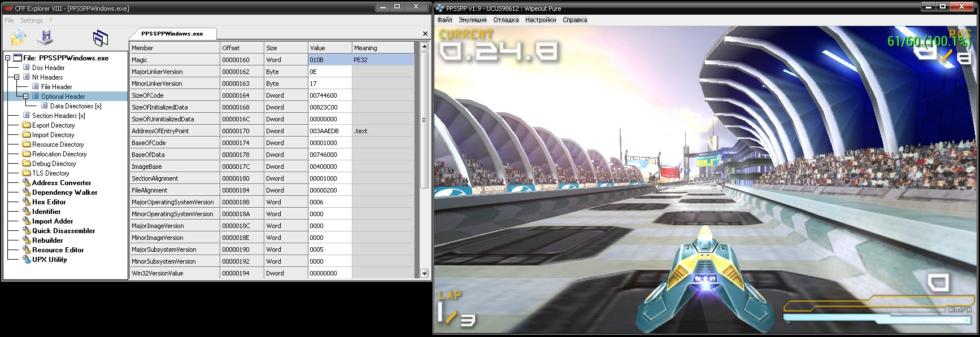This screenshot has width=980, height=337.
Task: Click the Magic value 010B cell
Action: pos(330,60)
